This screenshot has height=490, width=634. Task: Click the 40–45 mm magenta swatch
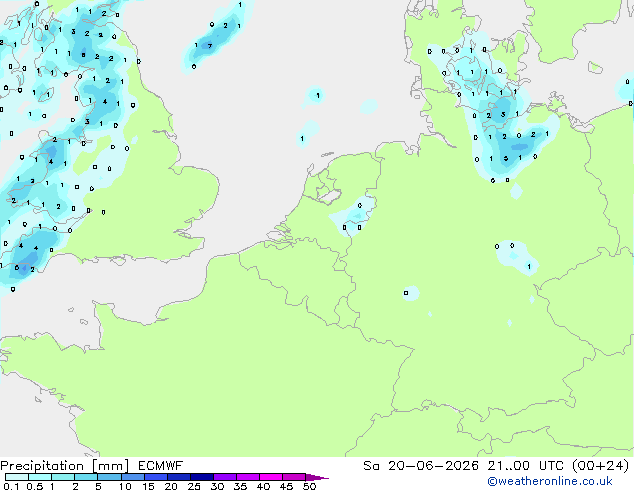click(271, 477)
